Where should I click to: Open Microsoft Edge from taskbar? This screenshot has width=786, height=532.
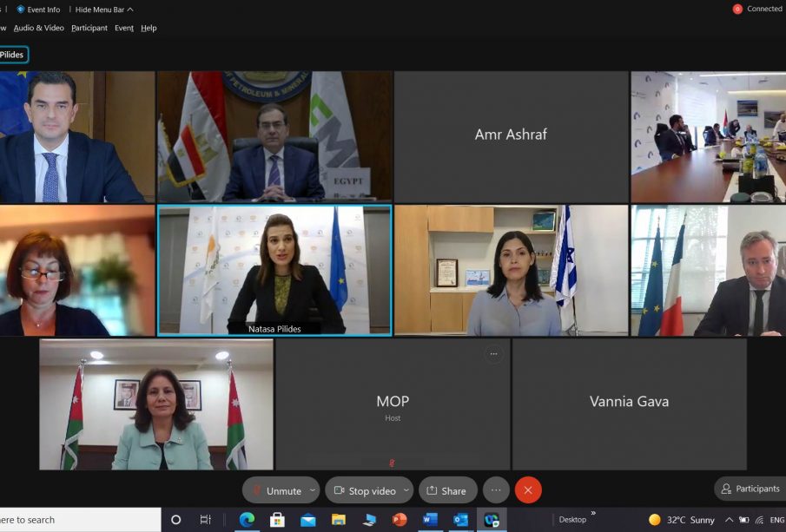tap(247, 520)
